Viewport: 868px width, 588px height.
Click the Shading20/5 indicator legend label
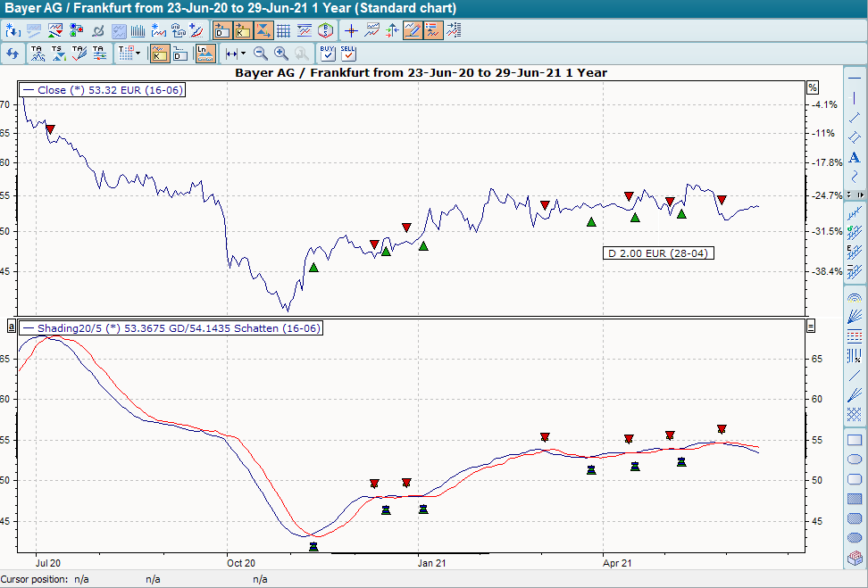point(171,328)
